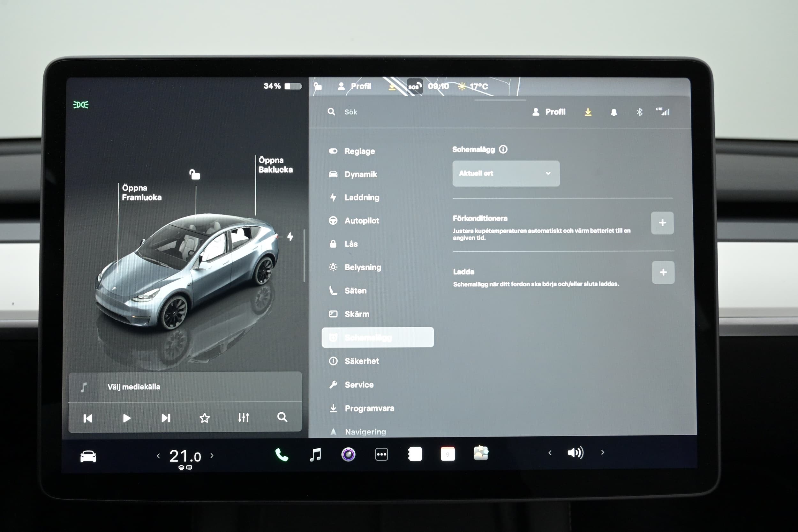
Task: Expand the Aktuell ort dropdown
Action: click(506, 173)
